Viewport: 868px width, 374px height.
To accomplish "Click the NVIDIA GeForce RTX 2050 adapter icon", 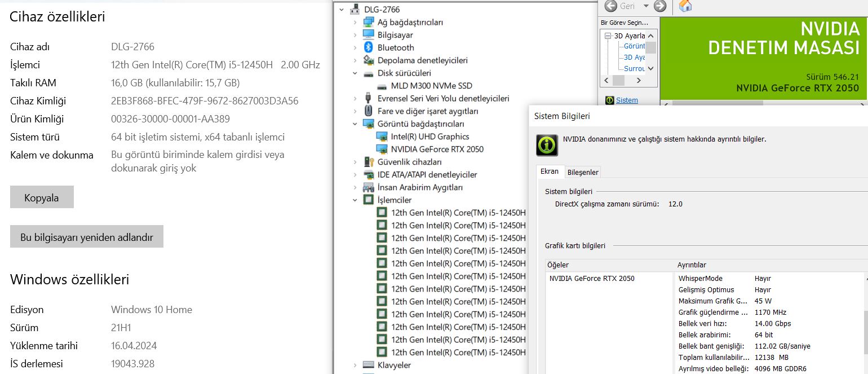I will [382, 149].
